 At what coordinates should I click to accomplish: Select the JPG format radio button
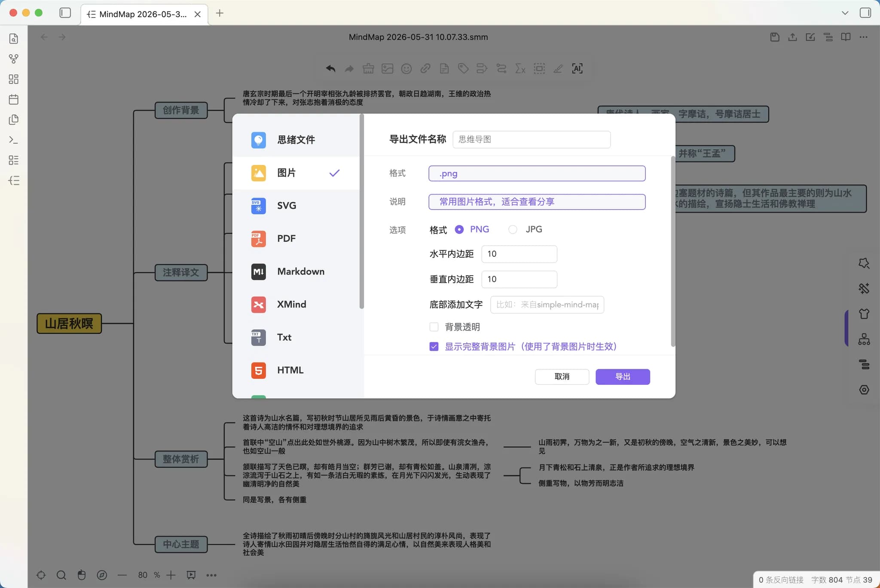coord(513,229)
